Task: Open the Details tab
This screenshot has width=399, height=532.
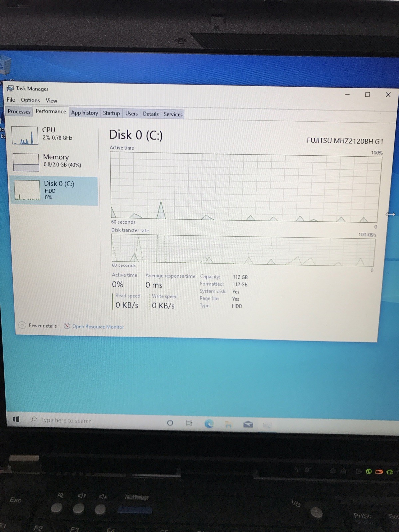Action: click(x=151, y=114)
